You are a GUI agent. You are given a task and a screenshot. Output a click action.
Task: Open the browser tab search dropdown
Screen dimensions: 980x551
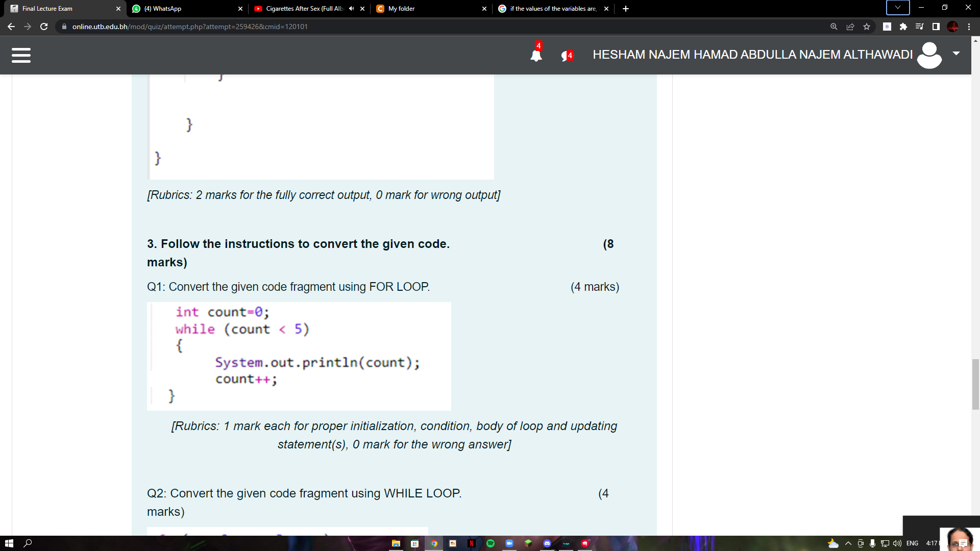click(897, 8)
